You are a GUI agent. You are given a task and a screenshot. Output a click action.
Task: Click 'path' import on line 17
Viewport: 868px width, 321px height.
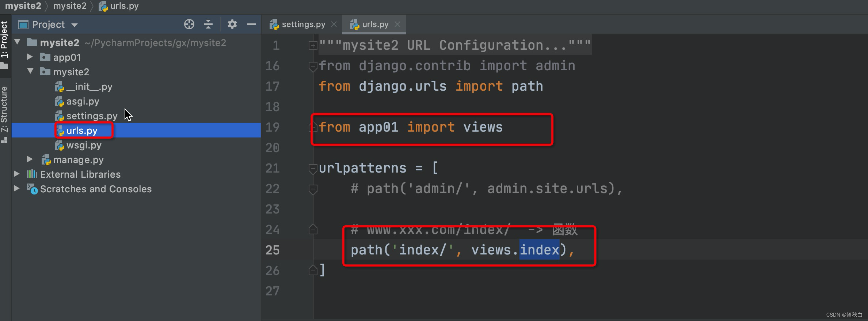click(527, 86)
